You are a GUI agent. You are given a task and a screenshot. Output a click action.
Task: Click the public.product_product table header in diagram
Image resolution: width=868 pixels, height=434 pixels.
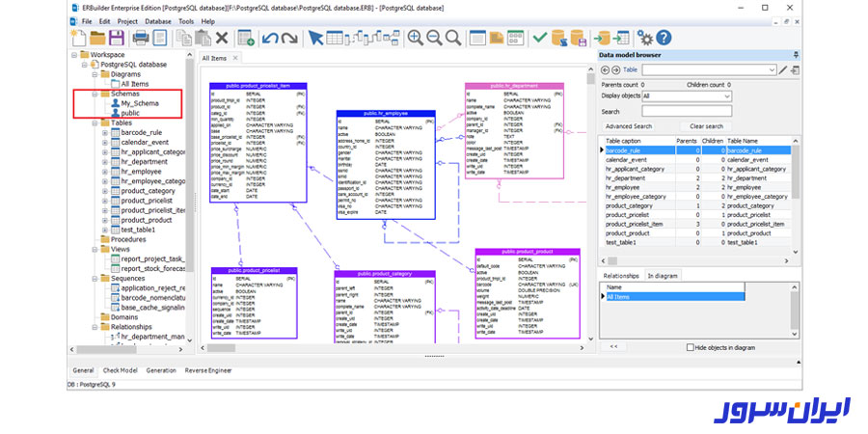pyautogui.click(x=528, y=252)
